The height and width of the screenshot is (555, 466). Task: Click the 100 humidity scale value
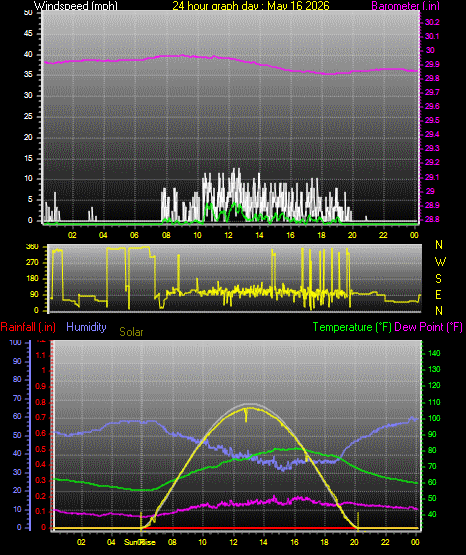[16, 343]
